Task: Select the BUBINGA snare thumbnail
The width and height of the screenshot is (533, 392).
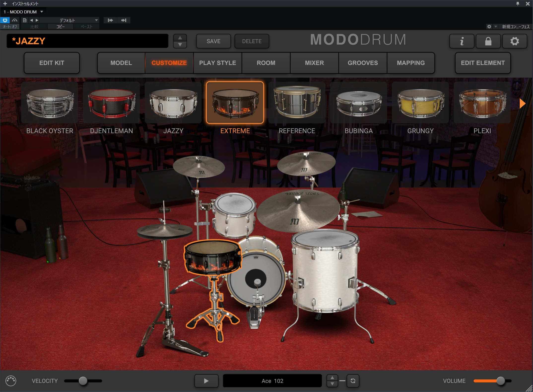Action: 359,102
